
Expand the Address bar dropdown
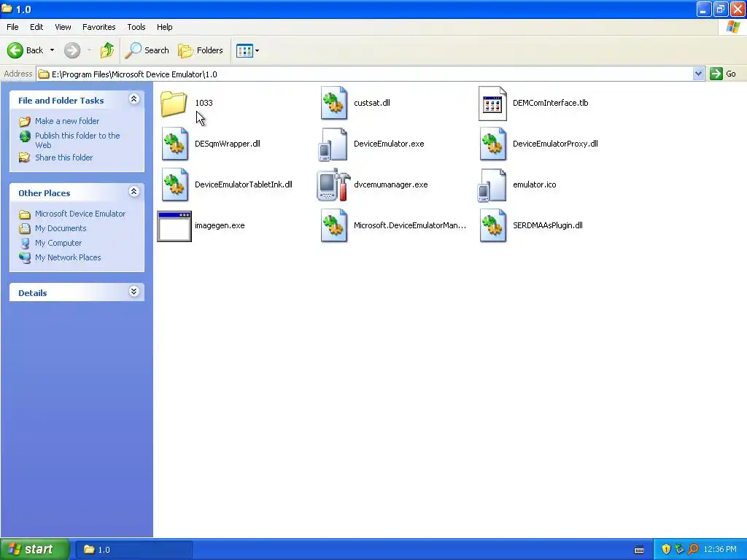click(698, 74)
